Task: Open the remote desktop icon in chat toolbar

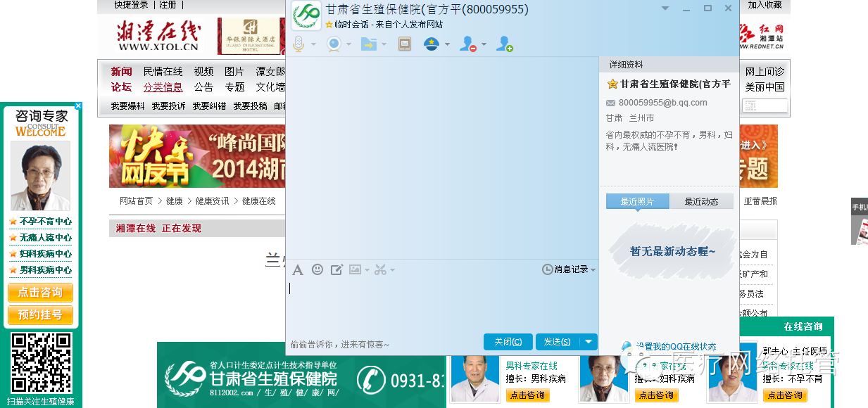Action: [x=405, y=44]
